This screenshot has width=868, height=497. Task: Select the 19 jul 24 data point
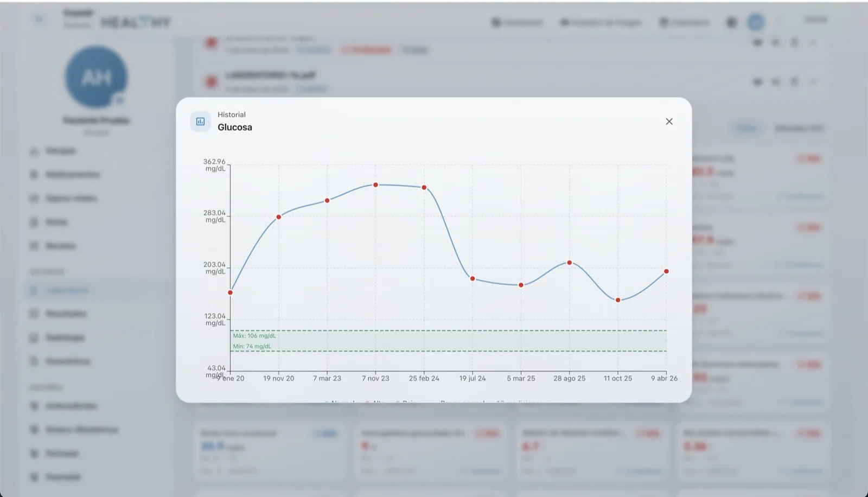pyautogui.click(x=473, y=278)
